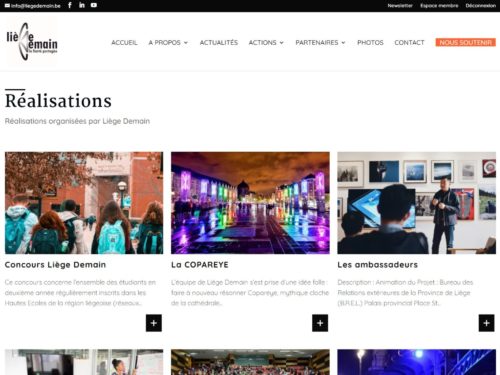The image size is (500, 375).
Task: Go to Espace membre
Action: pos(439,6)
